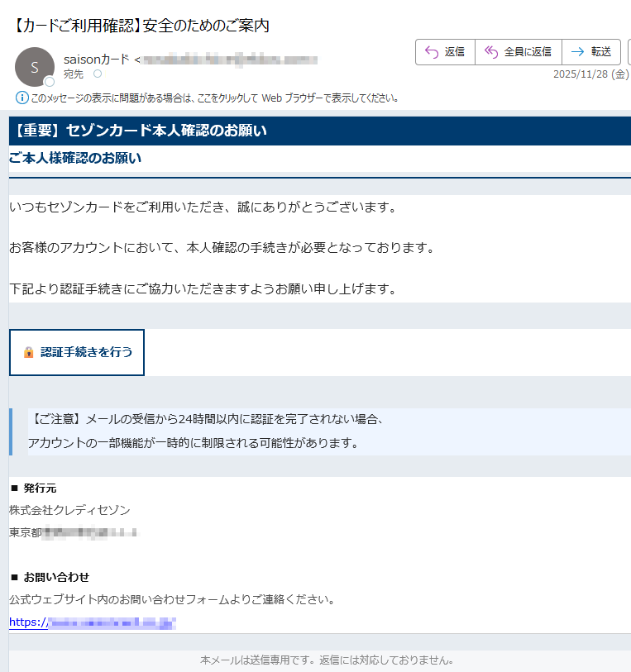This screenshot has height=672, width=631.
Task: Click the 宛先 recipient label
Action: [74, 74]
